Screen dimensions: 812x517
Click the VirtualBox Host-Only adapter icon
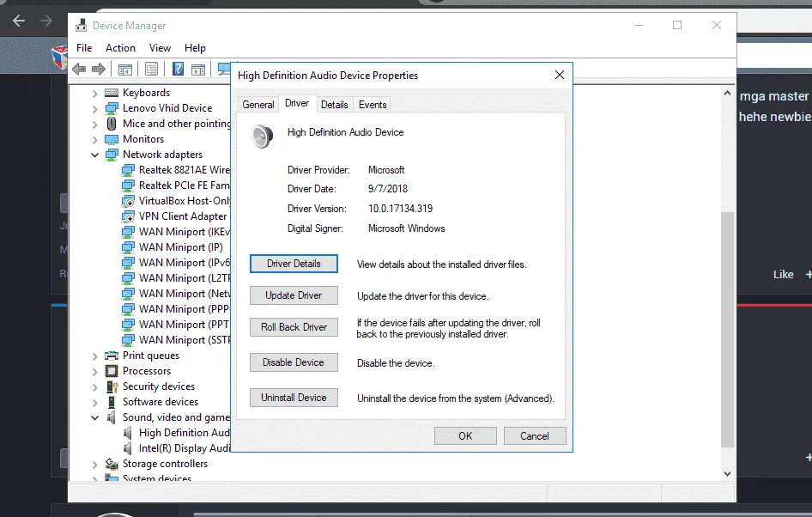[128, 201]
